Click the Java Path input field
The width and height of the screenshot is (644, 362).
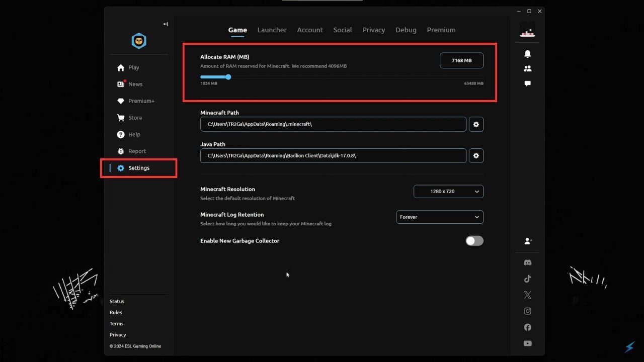tap(333, 156)
